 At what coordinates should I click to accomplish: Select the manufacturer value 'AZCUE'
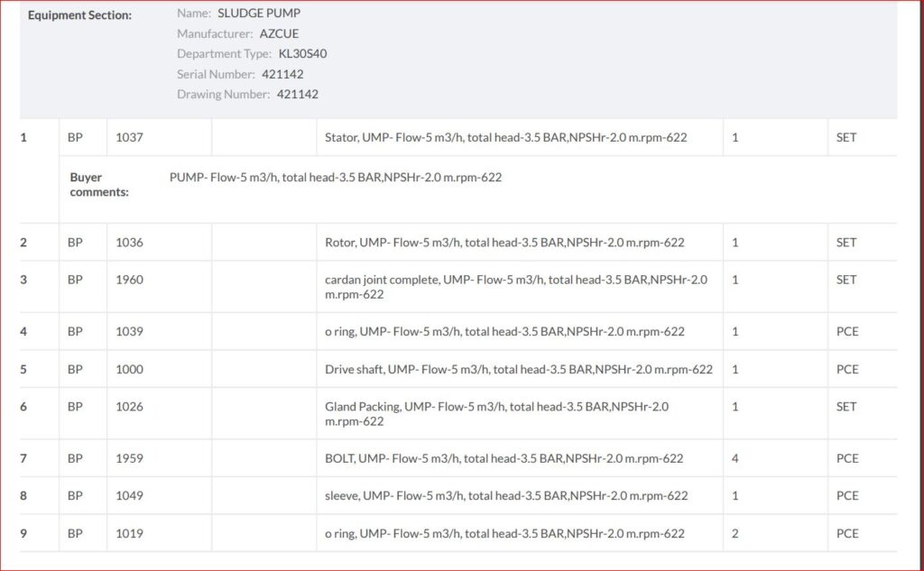pyautogui.click(x=279, y=33)
